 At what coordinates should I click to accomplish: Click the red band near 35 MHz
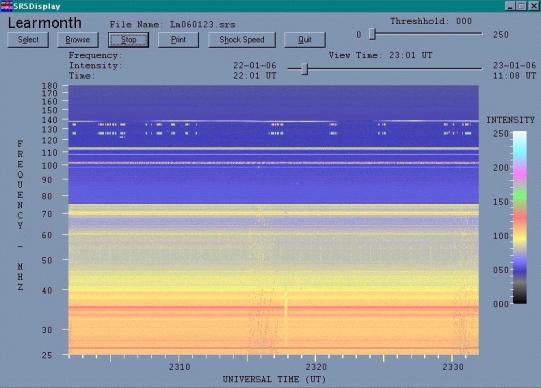pos(274,307)
